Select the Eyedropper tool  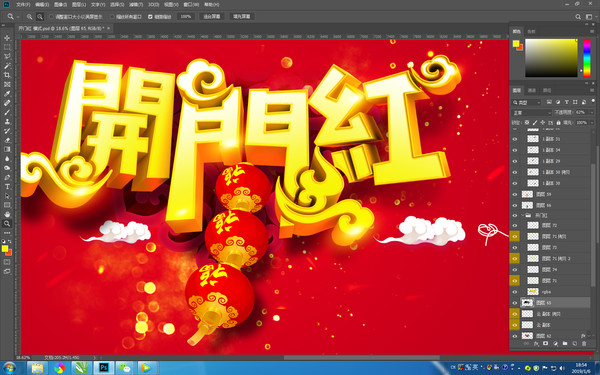point(7,94)
